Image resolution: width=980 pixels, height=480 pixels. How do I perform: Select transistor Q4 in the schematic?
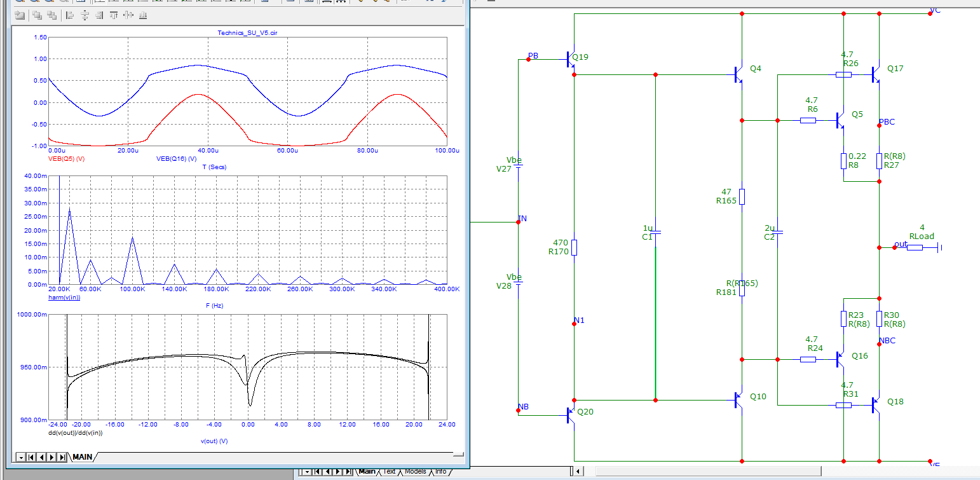click(x=738, y=74)
